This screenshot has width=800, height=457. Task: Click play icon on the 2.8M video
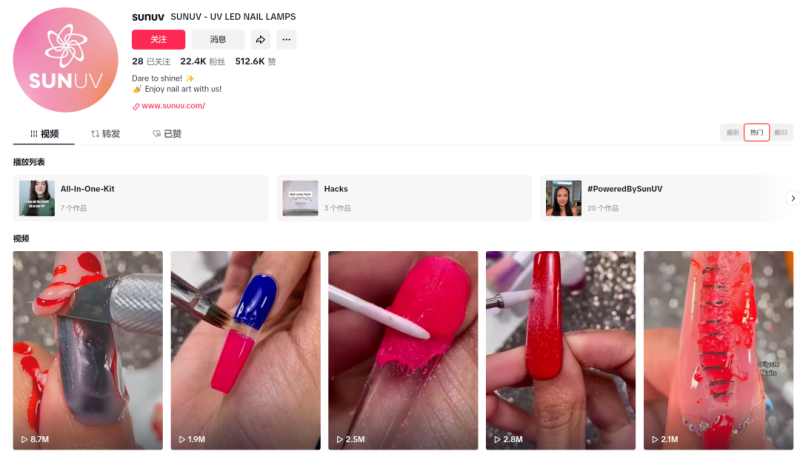click(x=497, y=439)
